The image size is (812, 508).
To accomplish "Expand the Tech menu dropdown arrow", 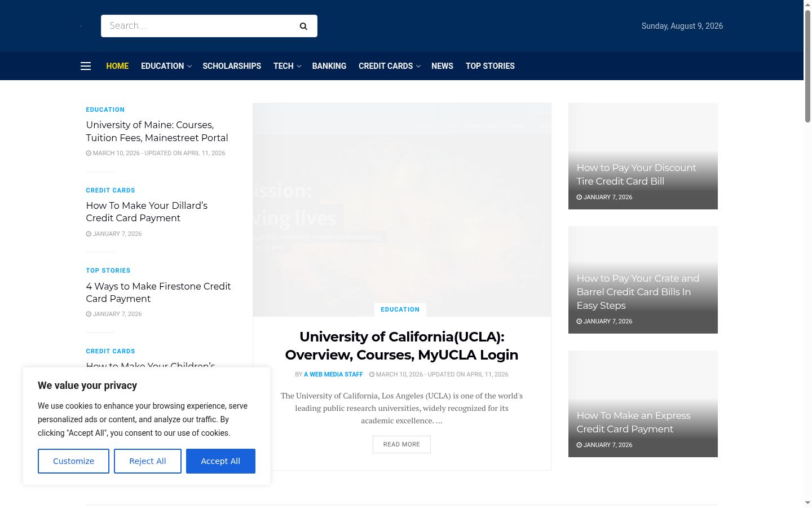I will pyautogui.click(x=299, y=67).
